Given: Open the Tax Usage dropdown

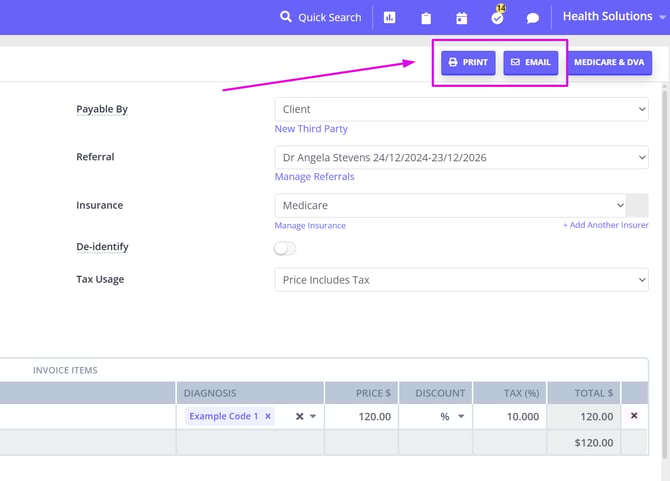Looking at the screenshot, I should (461, 280).
